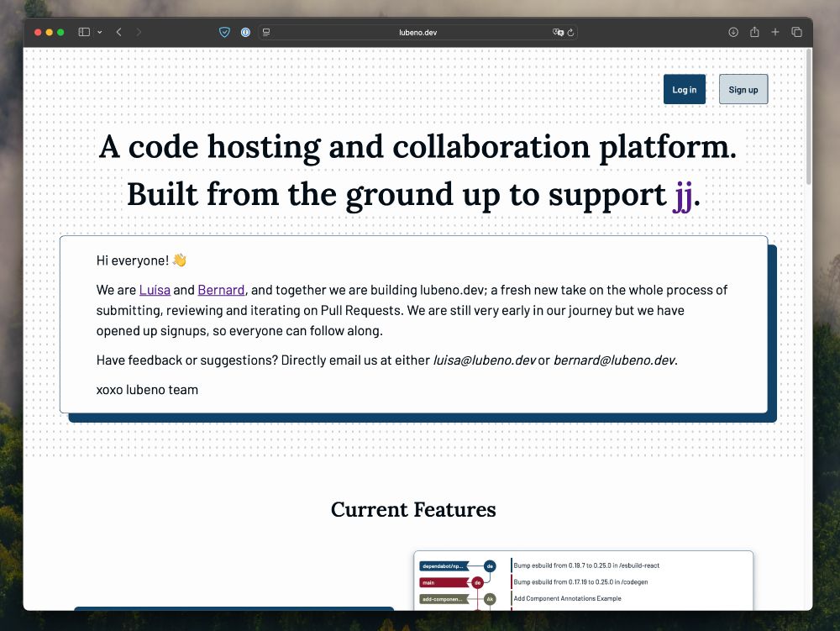
Task: Open the Downloads icon in the toolbar
Action: (732, 32)
